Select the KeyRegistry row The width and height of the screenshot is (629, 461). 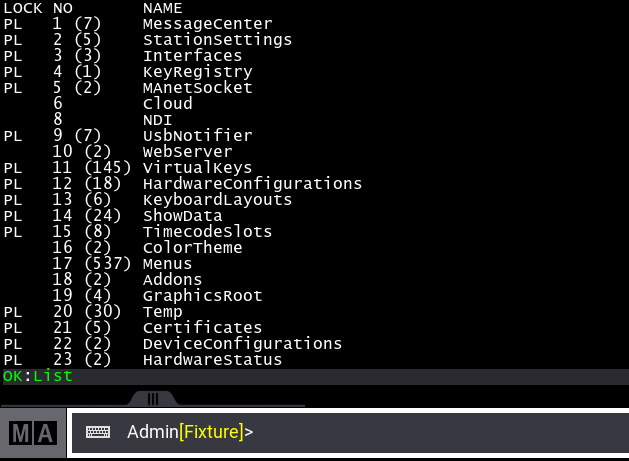coord(197,72)
